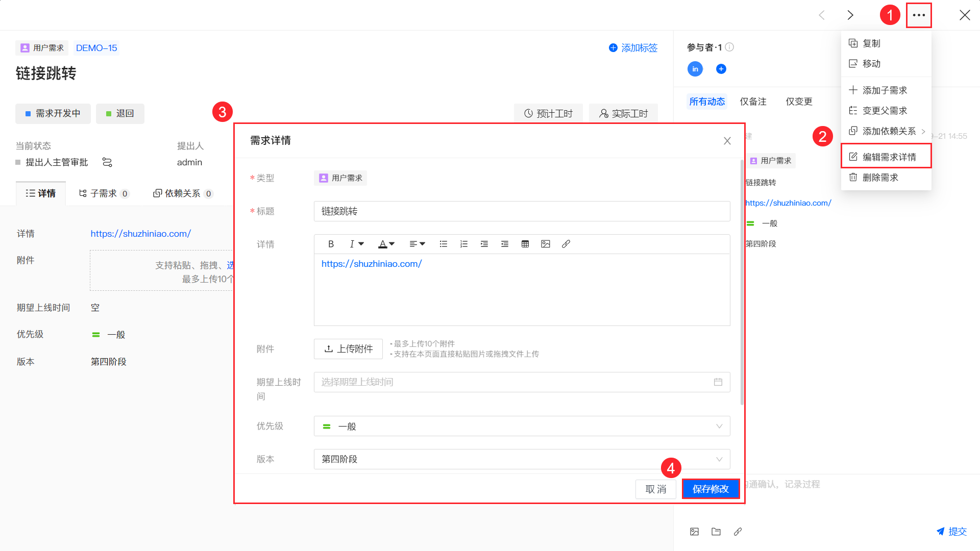Screen dimensions: 980x551
Task: Click the 预计工时 estimated hours button
Action: point(548,113)
